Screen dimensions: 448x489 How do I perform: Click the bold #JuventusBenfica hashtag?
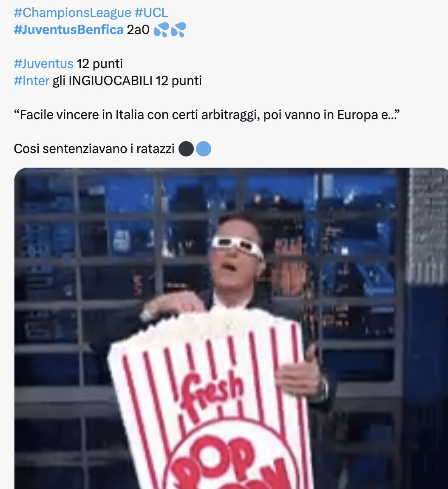(68, 30)
